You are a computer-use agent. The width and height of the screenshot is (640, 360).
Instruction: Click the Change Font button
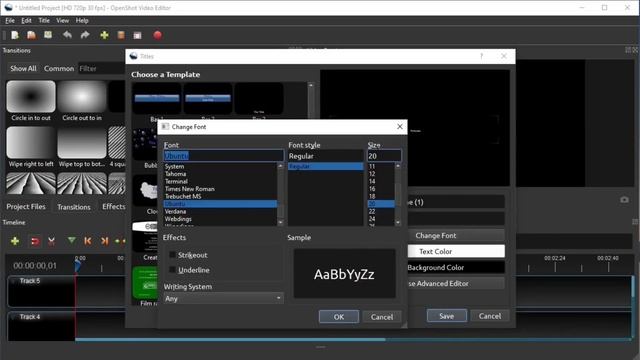tap(456, 236)
